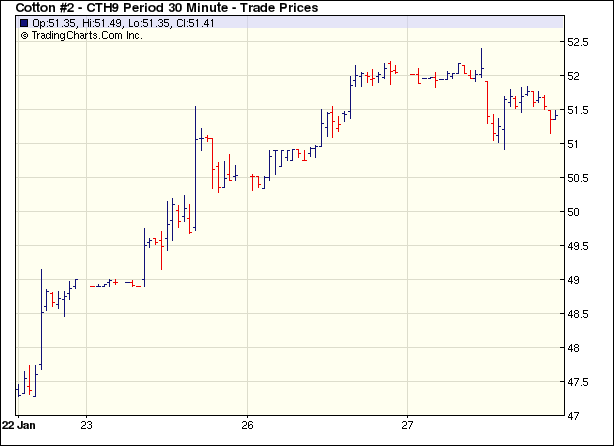Click the 47 price axis label
614x446 pixels.
(x=574, y=416)
